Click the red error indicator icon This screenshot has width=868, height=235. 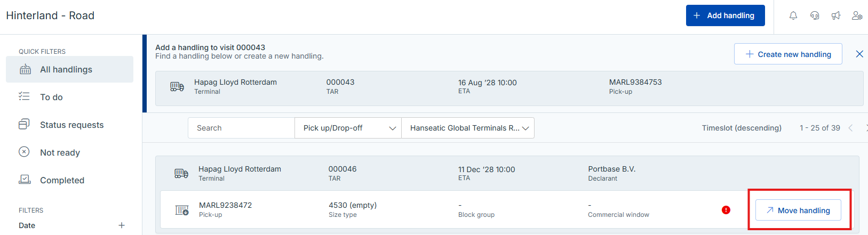726,210
